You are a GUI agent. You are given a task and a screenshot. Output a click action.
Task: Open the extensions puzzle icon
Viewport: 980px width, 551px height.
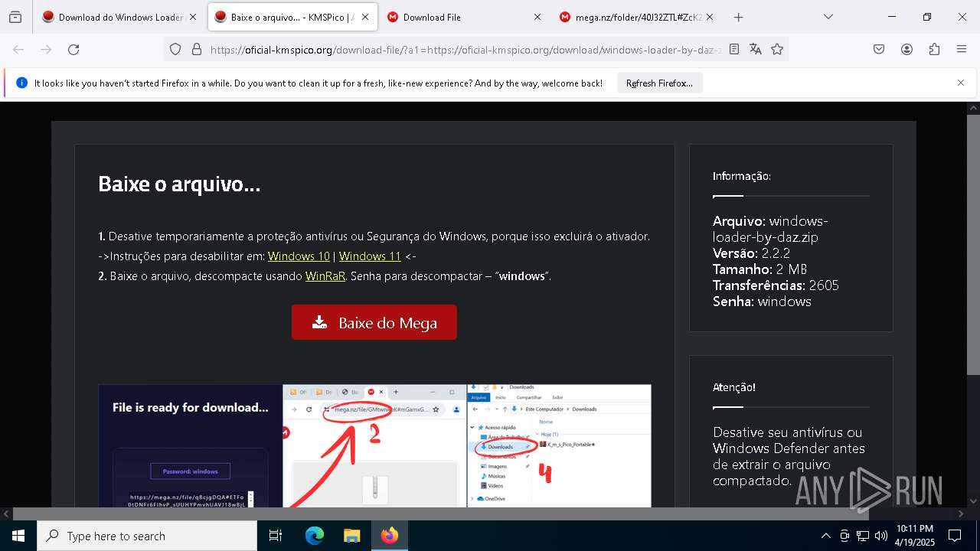[934, 49]
